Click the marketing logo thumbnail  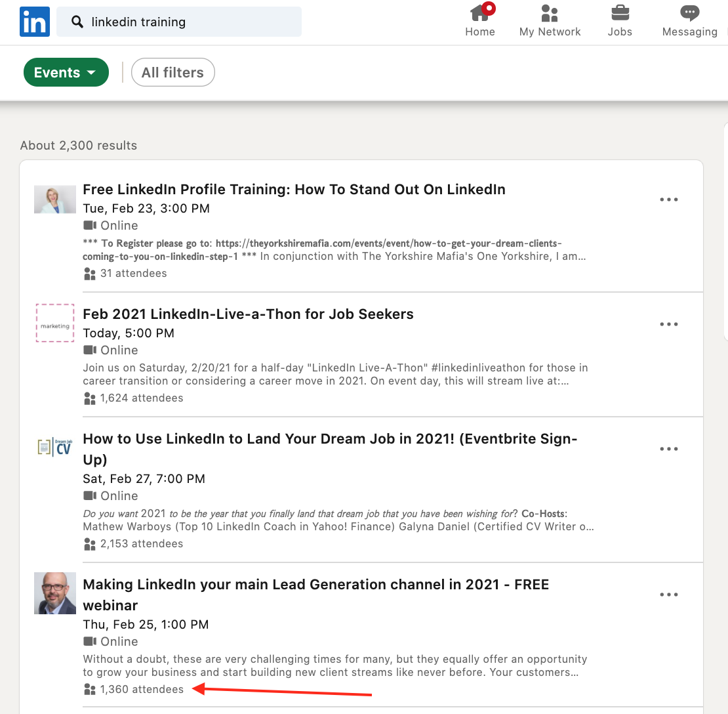coord(55,324)
